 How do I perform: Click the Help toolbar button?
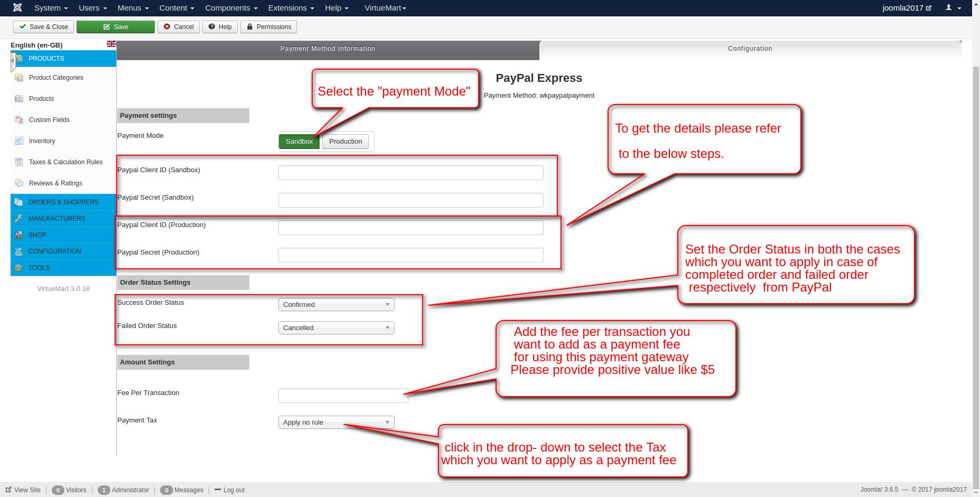coord(220,27)
